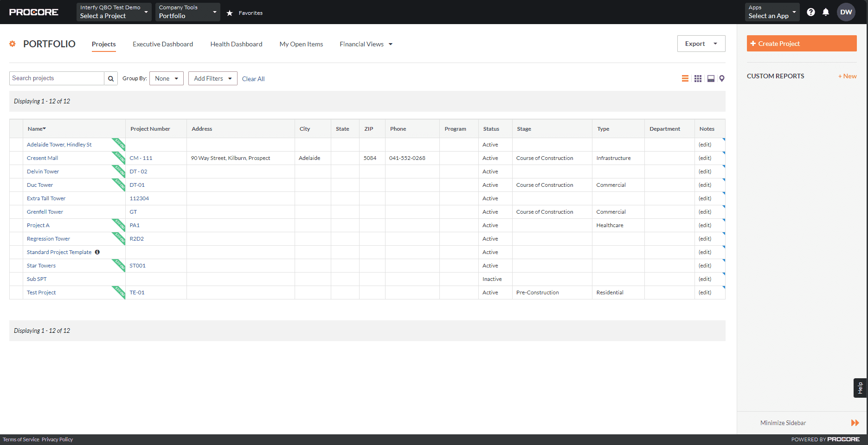Click Clear All to reset filters

coord(253,78)
